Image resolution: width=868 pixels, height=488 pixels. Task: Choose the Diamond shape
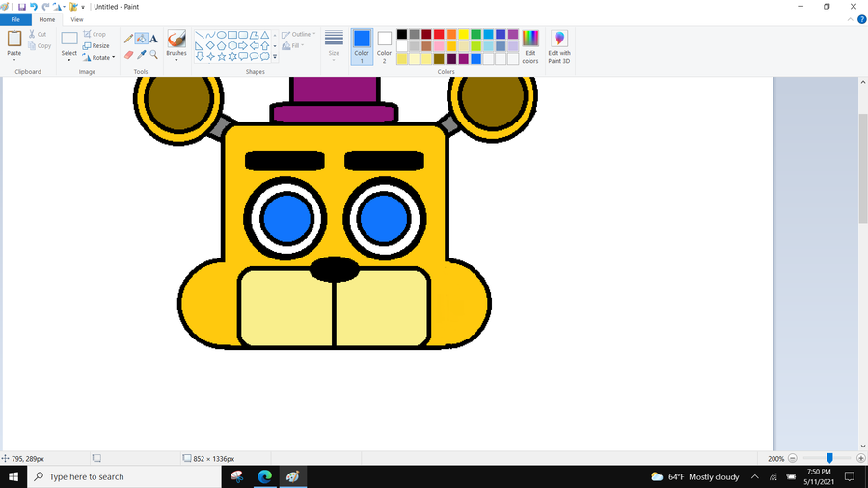(210, 46)
